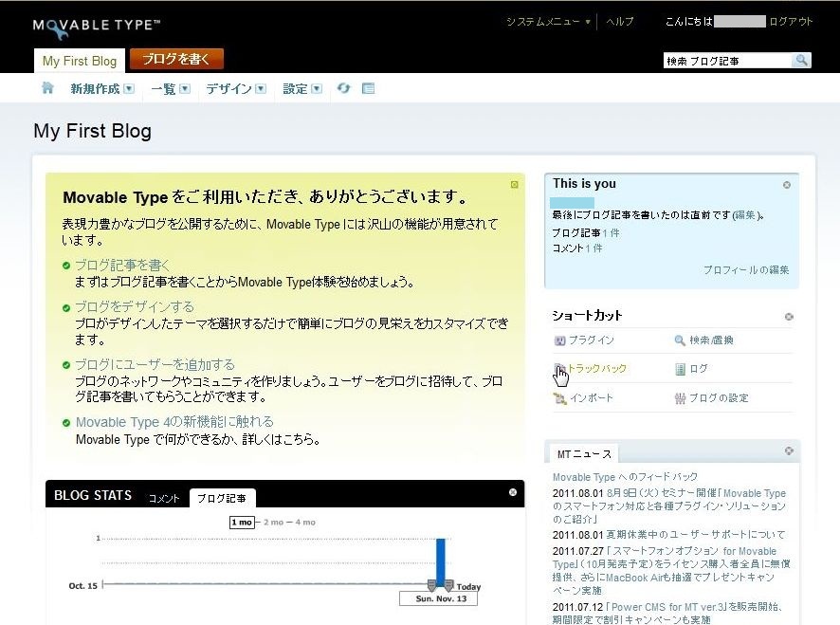840x625 pixels.
Task: Open ブログの設定 shortcut
Action: [x=711, y=397]
